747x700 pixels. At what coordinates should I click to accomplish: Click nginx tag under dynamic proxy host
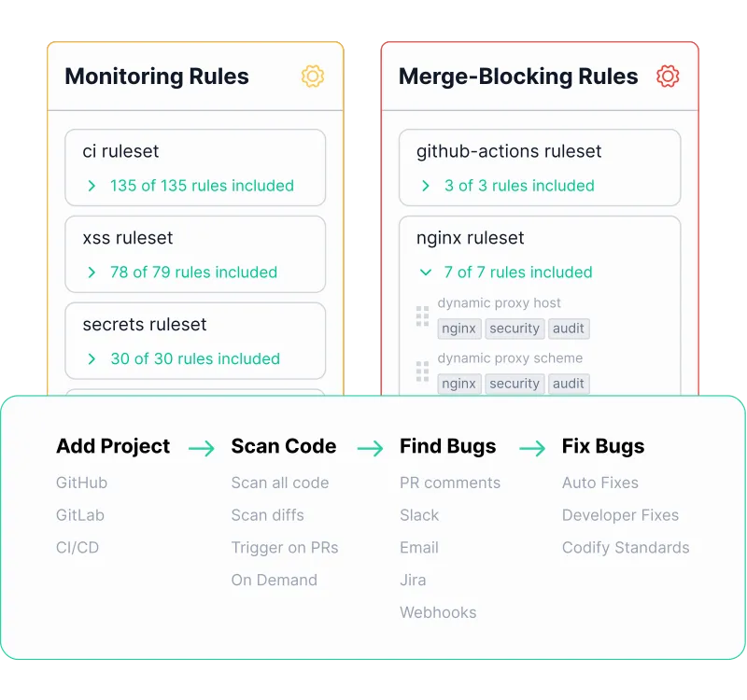coord(459,329)
